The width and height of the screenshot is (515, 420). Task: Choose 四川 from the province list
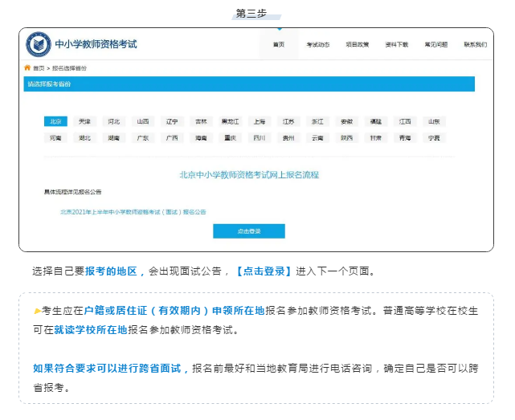coord(259,137)
